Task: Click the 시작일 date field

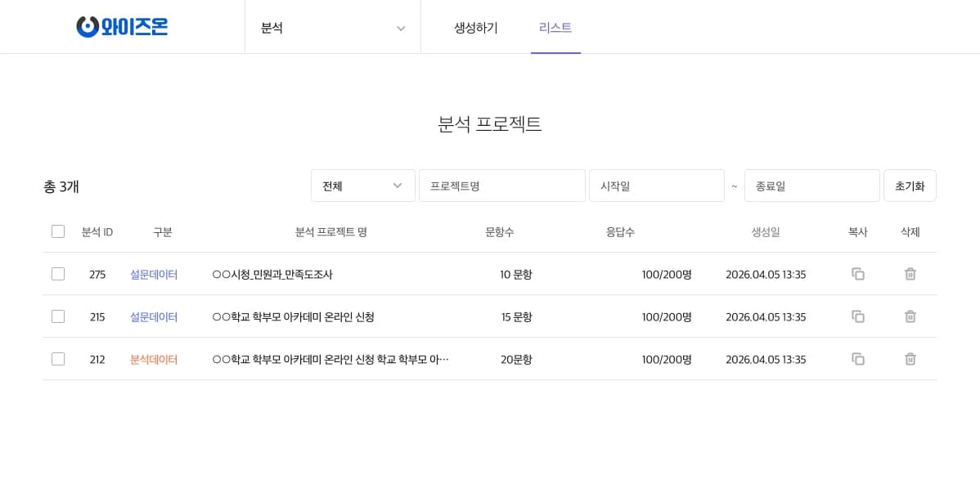Action: (x=657, y=186)
